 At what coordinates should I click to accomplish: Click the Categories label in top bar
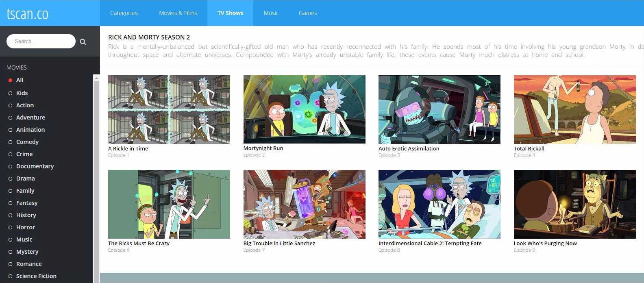click(x=124, y=13)
